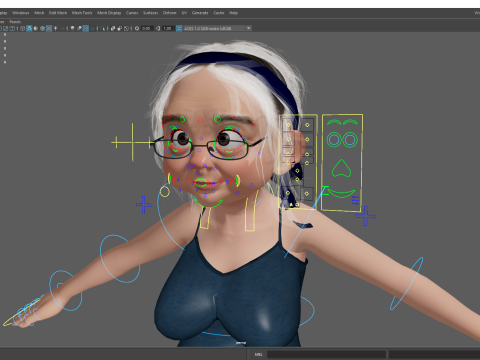480x360 pixels.
Task: Select the right eye circle in face panel
Action: [x=350, y=140]
